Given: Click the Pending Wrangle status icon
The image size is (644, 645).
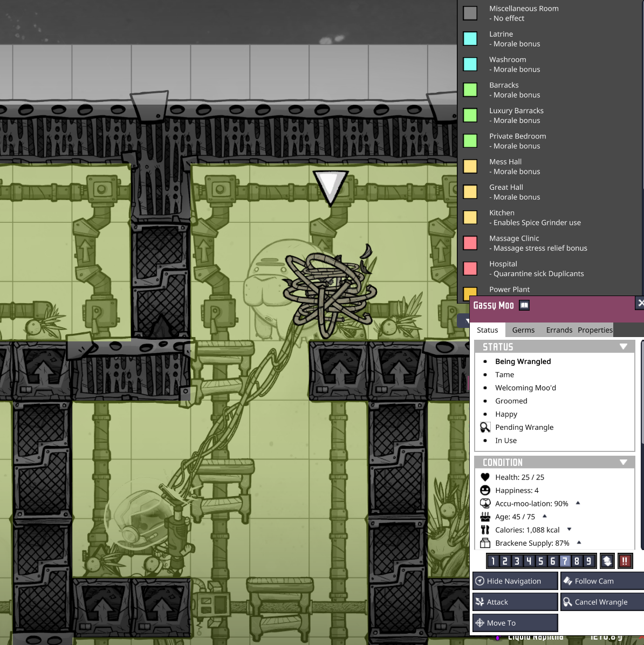Looking at the screenshot, I should pos(485,427).
